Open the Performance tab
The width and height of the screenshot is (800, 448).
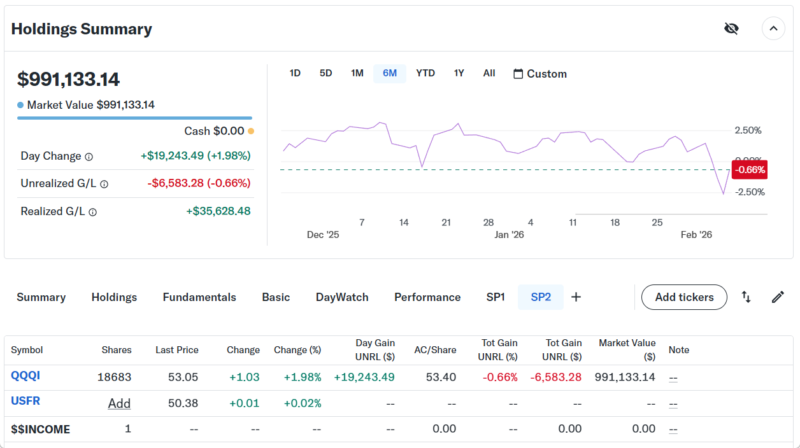point(427,297)
